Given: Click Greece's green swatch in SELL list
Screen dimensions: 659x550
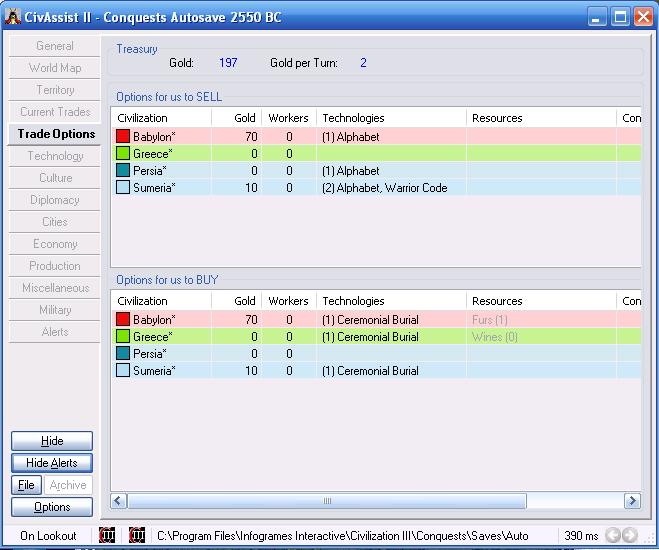Looking at the screenshot, I should pyautogui.click(x=123, y=153).
